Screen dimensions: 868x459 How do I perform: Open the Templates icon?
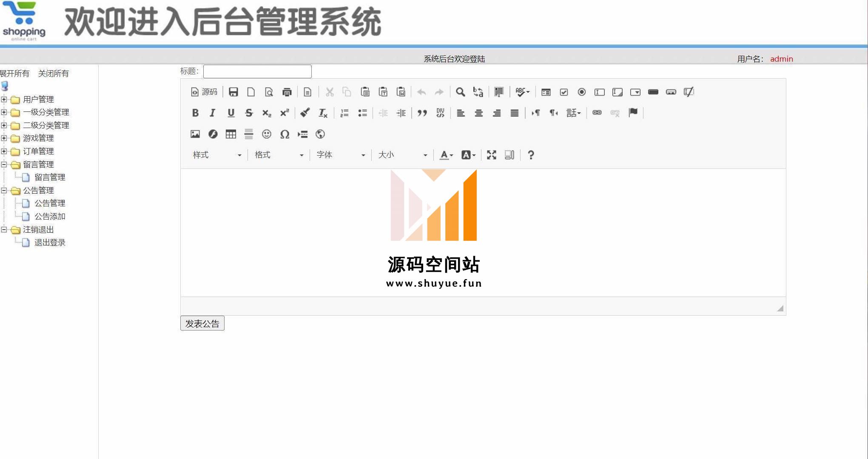coord(307,92)
